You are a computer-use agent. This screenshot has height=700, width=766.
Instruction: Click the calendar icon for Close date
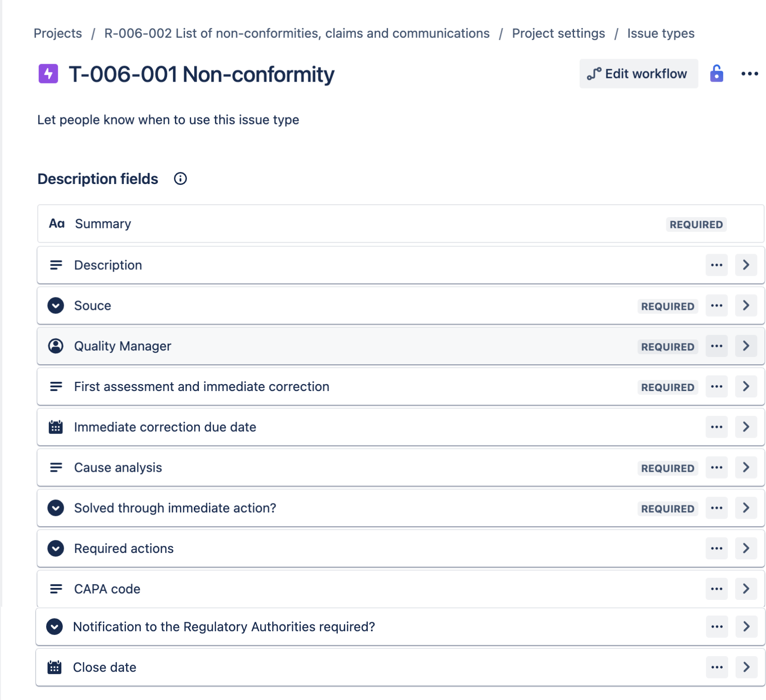pyautogui.click(x=54, y=667)
